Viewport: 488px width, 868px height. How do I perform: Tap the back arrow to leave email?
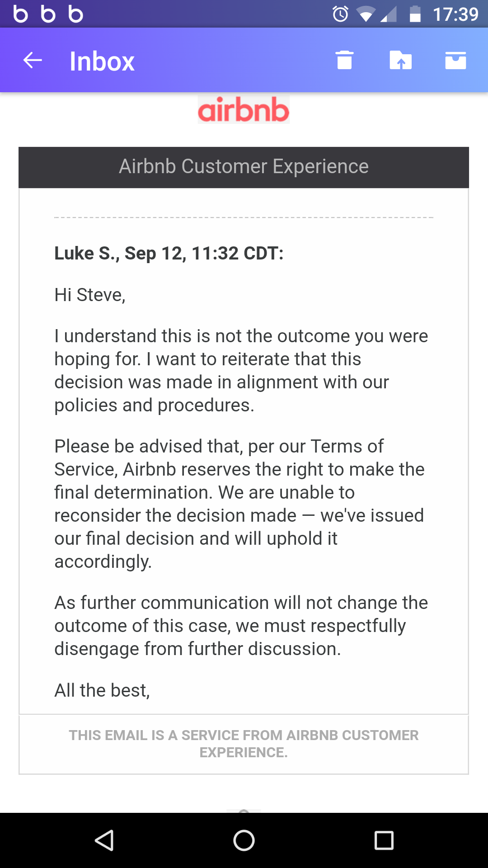pyautogui.click(x=33, y=60)
